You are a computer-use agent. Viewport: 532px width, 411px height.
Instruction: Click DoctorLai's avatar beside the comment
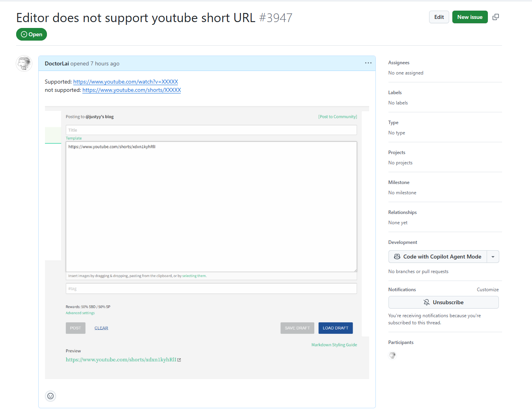click(24, 63)
